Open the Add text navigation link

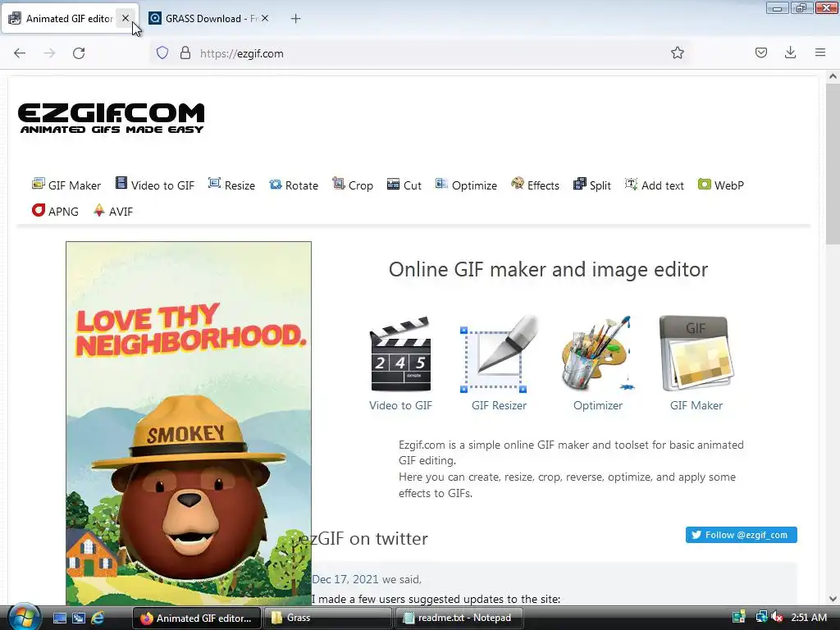click(x=654, y=185)
